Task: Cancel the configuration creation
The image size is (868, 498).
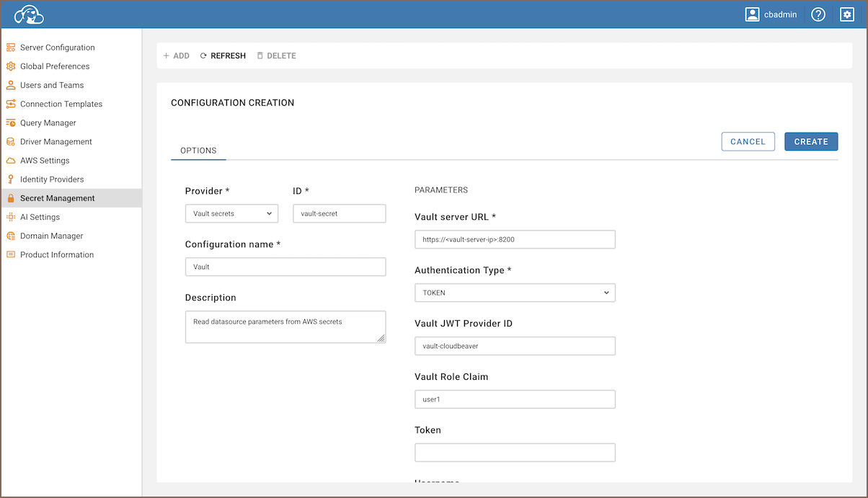Action: pos(748,142)
